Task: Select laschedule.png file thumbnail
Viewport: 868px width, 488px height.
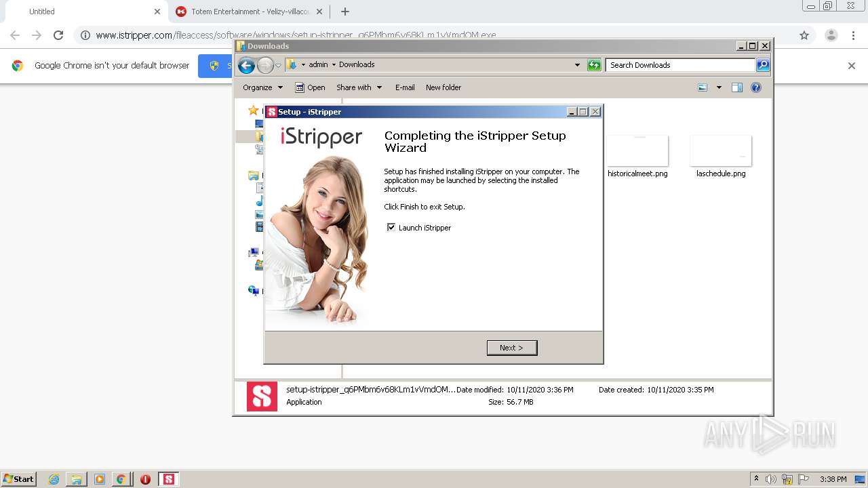Action: point(721,150)
